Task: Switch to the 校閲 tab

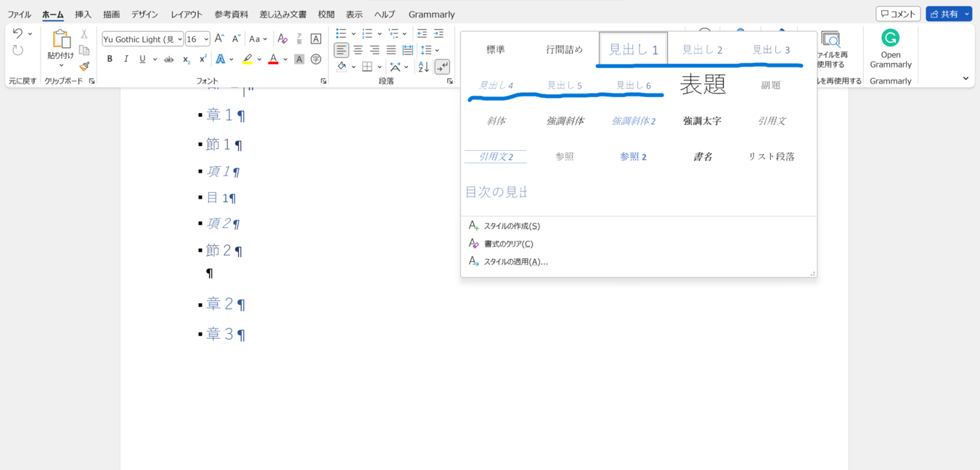Action: [x=326, y=15]
